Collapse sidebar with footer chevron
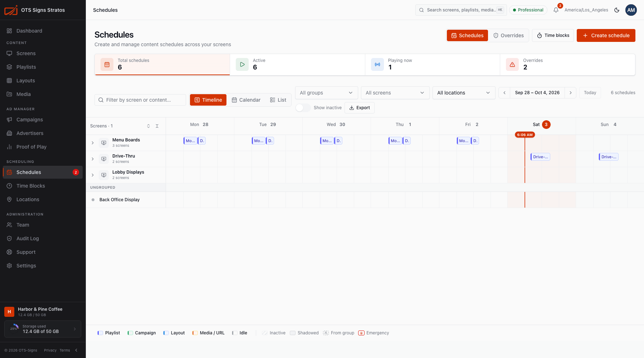 click(76, 350)
